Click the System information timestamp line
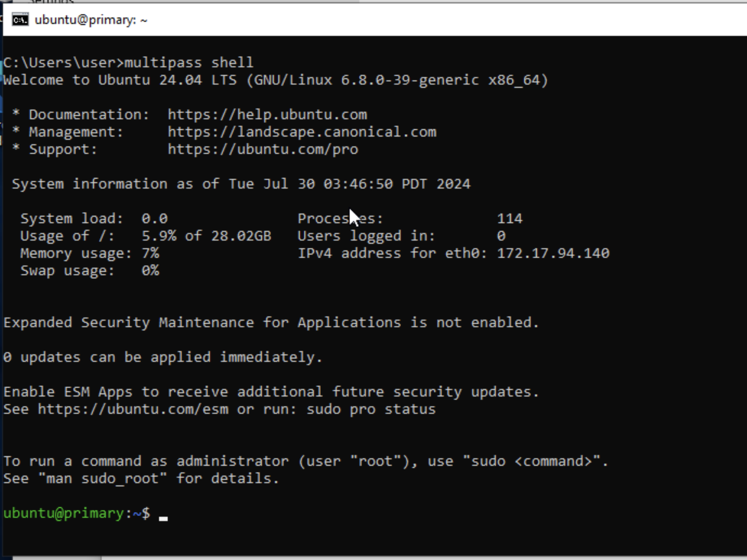Image resolution: width=747 pixels, height=560 pixels. click(x=241, y=184)
